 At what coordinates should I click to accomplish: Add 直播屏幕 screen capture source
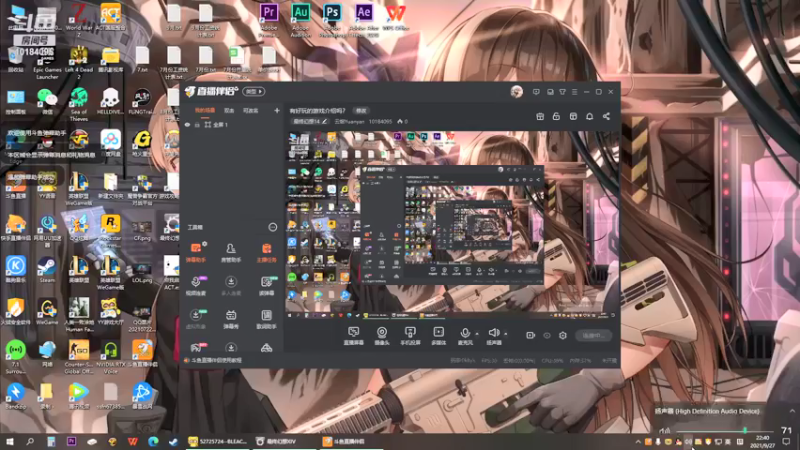[x=353, y=336]
